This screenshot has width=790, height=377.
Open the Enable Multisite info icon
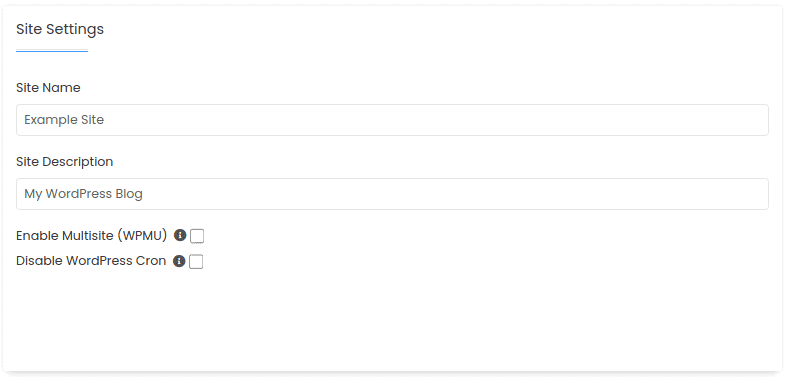click(180, 235)
